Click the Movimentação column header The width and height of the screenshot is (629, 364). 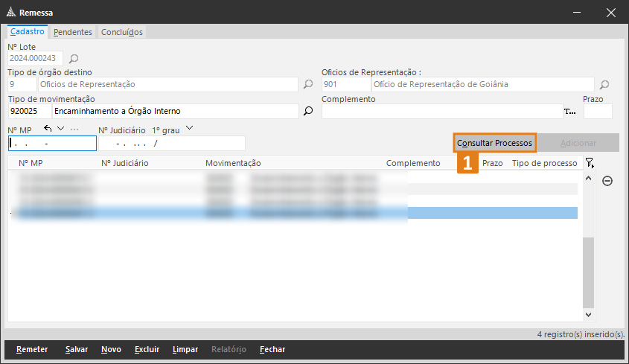pos(233,163)
